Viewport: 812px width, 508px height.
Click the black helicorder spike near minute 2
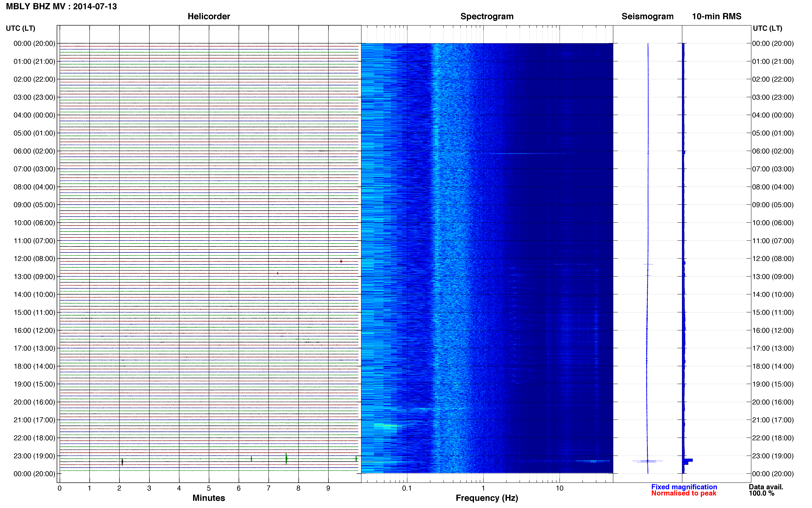tap(122, 462)
